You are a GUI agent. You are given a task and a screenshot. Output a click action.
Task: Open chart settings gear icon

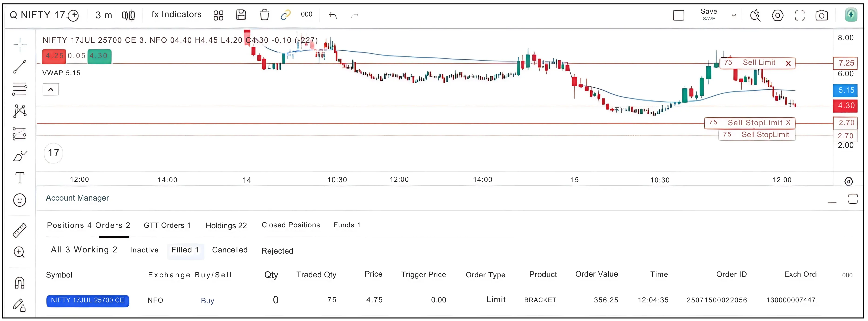(x=777, y=16)
